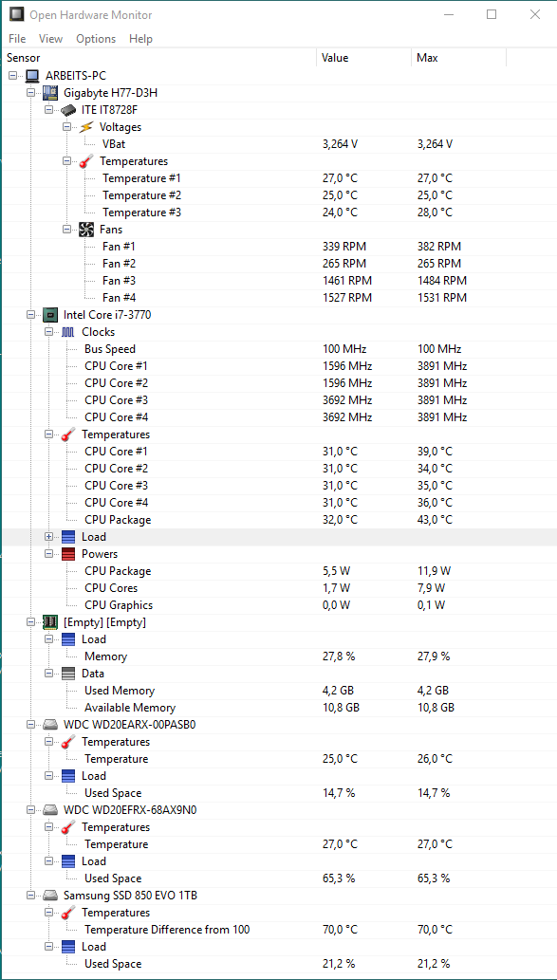The width and height of the screenshot is (557, 980).
Task: Click the Clocks waveform icon
Action: [x=68, y=332]
